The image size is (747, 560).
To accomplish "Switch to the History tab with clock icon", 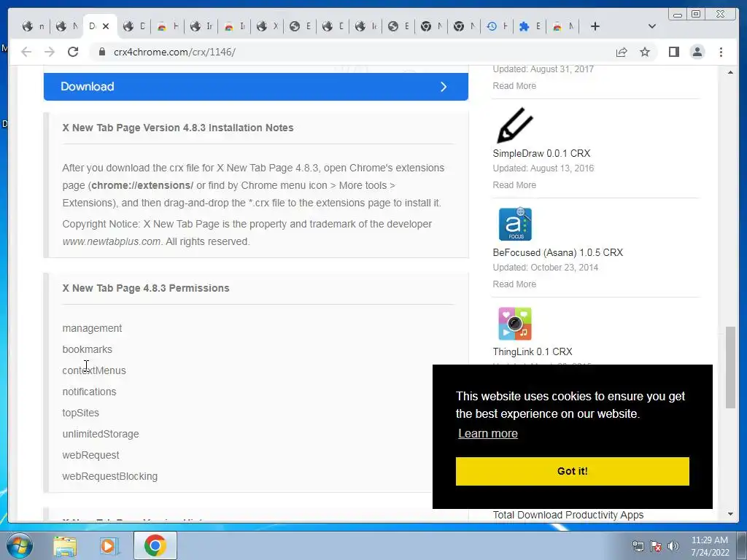I will pos(498,27).
